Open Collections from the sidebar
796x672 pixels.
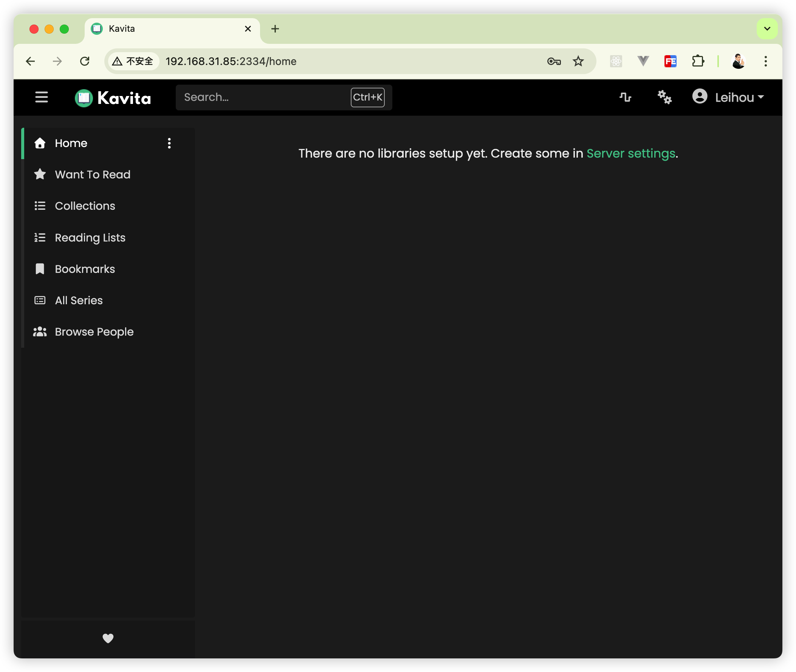pyautogui.click(x=85, y=206)
